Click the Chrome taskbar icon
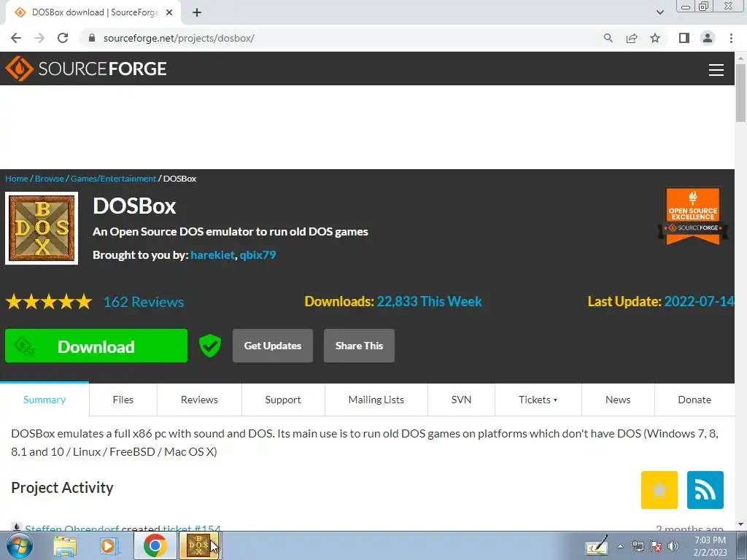 point(155,545)
